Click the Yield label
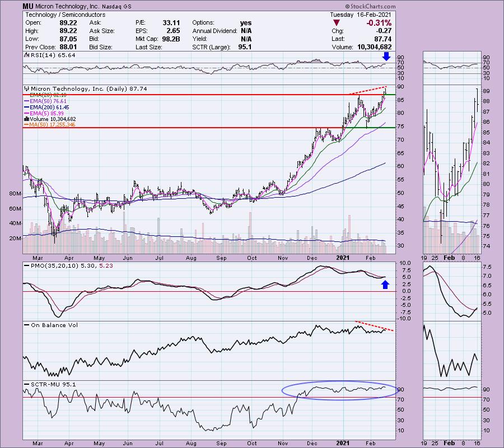 point(199,39)
